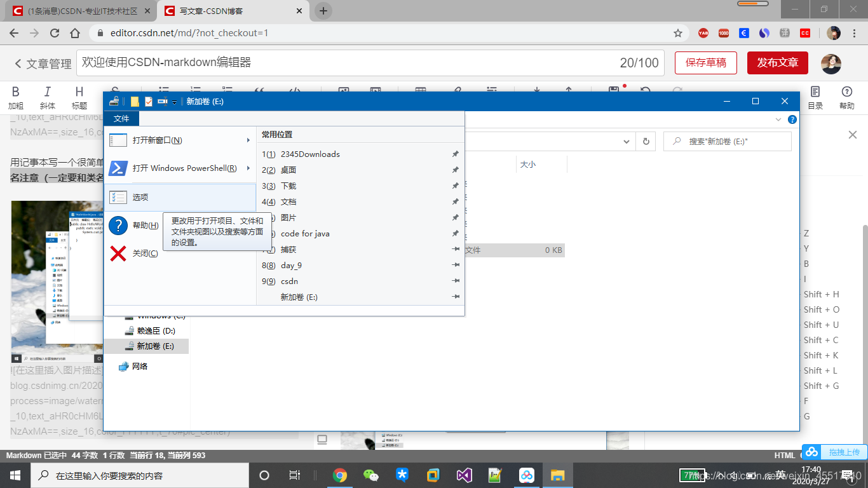The width and height of the screenshot is (868, 488).
Task: Open the customize quick access toolbar dropdown
Action: tap(174, 102)
